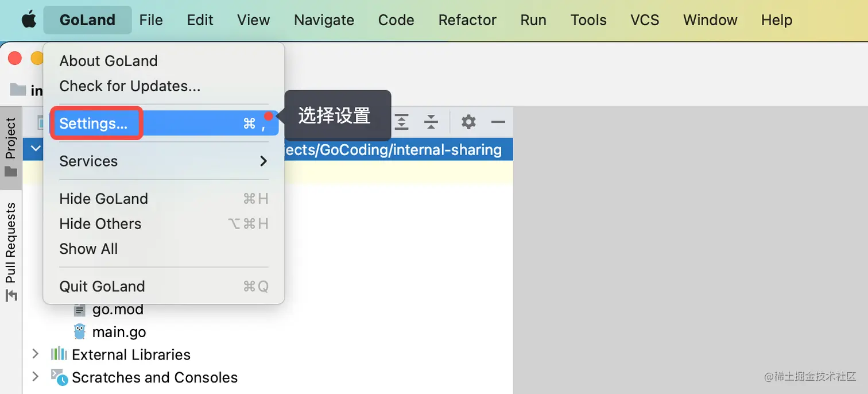Close the GoLand window

[x=15, y=58]
